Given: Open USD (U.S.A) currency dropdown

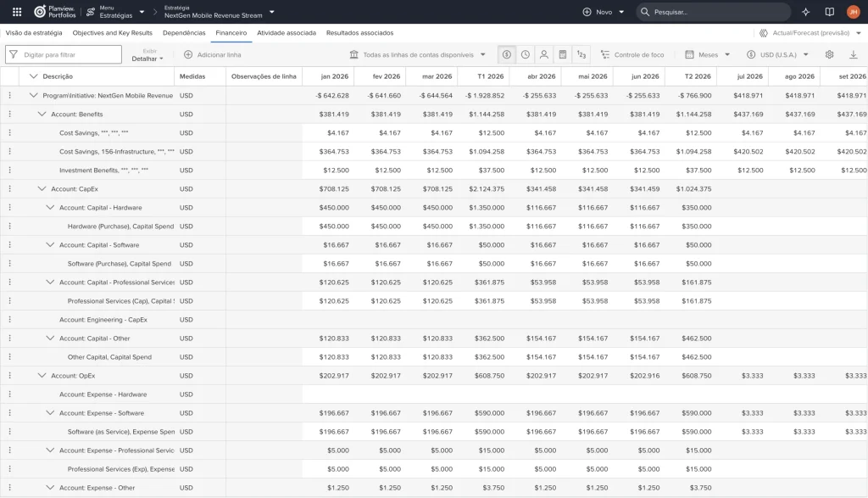Looking at the screenshot, I should (777, 54).
